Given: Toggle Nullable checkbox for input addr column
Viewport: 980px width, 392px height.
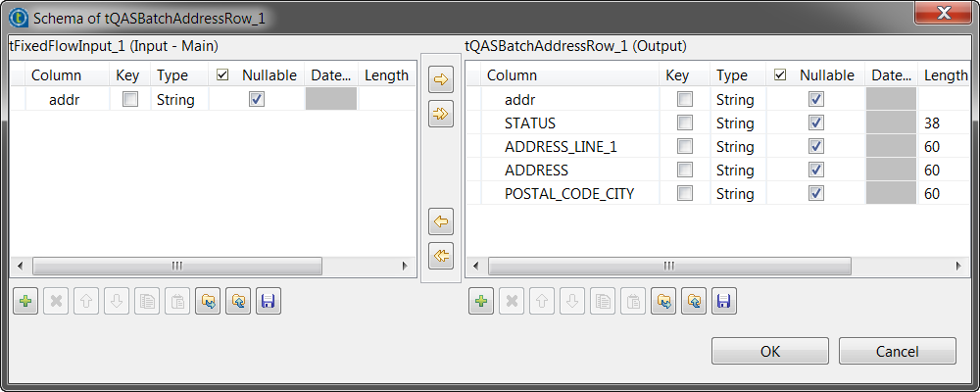Looking at the screenshot, I should (256, 99).
